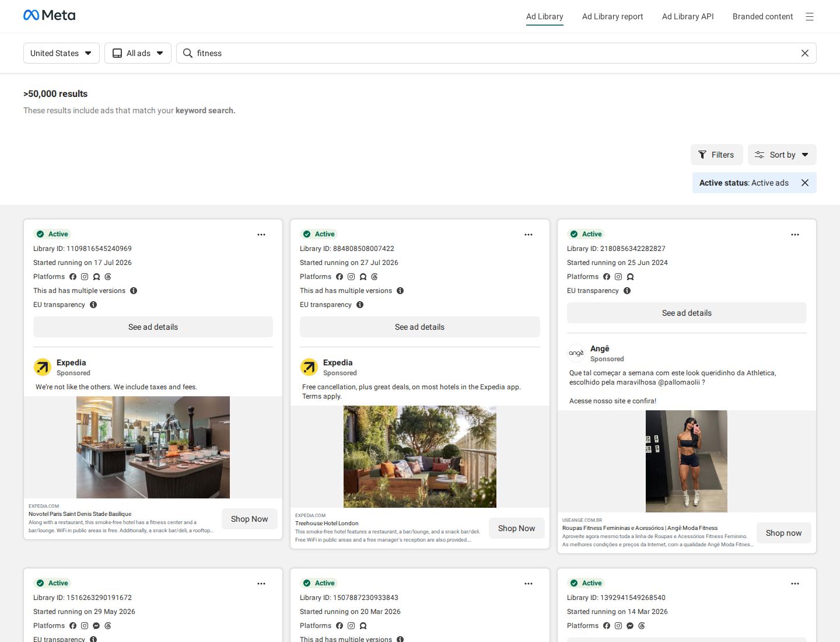Screen dimensions: 840x642
Task: Click the Novotel Paris Saint Denis headline
Action: [80, 514]
